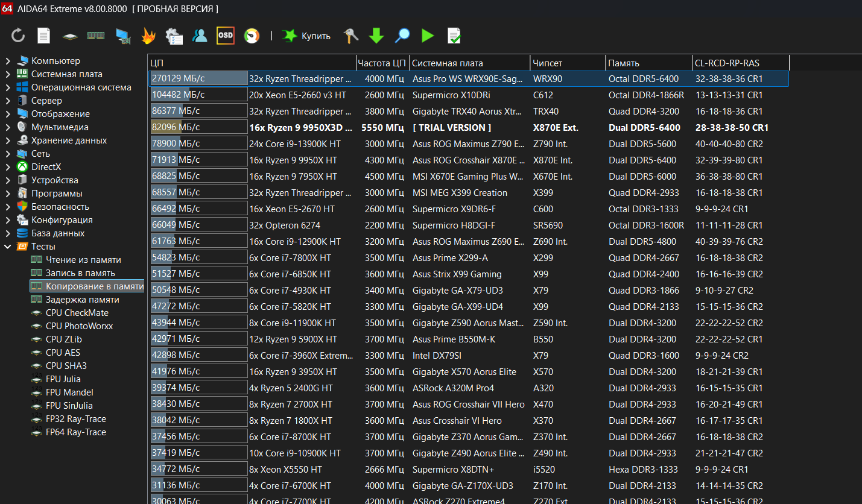Click the RAM module toolbar icon
This screenshot has width=862, height=504.
[96, 36]
